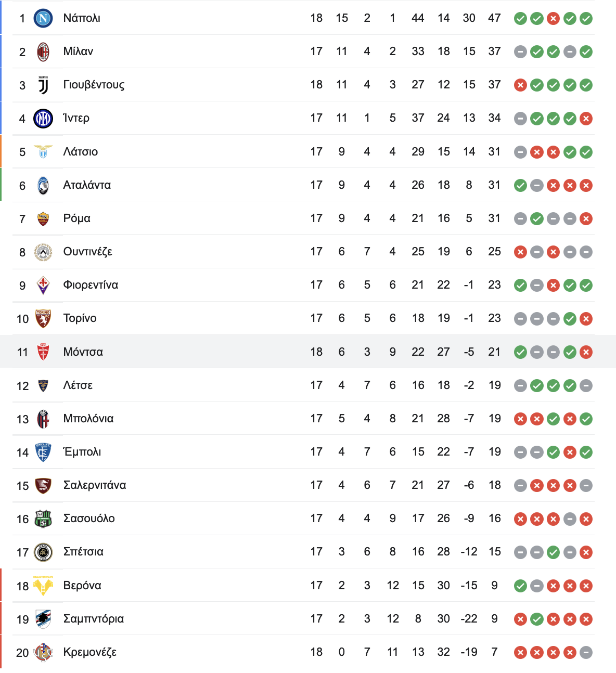Click the Roma club crest
The height and width of the screenshot is (673, 616).
coord(43,218)
